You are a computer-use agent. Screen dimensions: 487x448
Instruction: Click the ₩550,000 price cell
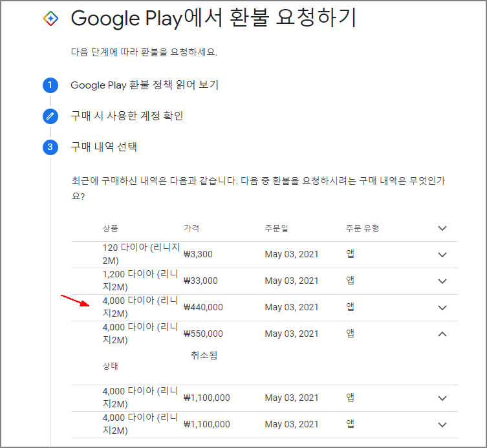203,334
